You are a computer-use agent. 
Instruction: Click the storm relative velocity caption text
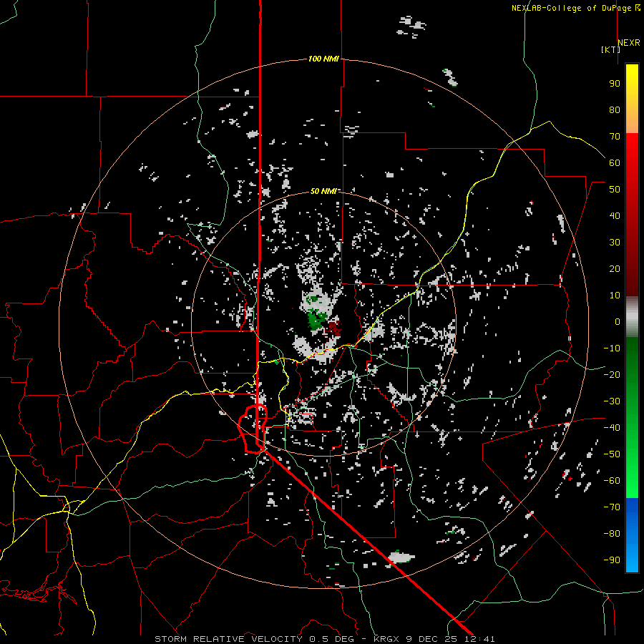pos(324,639)
